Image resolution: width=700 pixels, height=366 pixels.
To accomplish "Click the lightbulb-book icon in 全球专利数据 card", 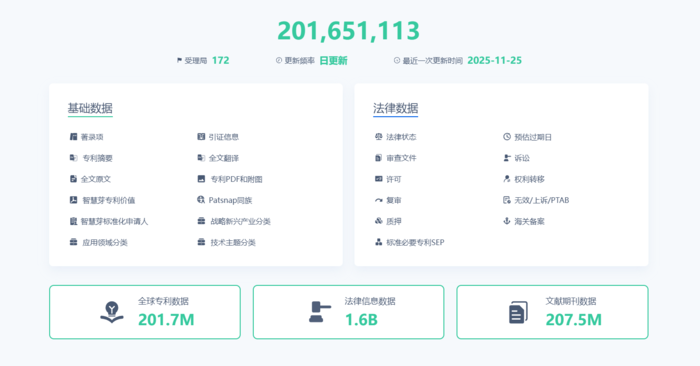I will pos(112,312).
